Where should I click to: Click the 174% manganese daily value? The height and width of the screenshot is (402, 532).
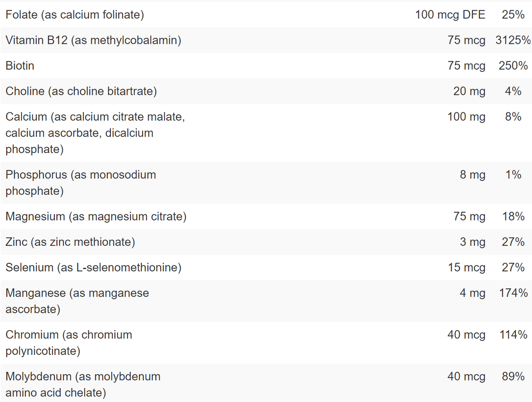[513, 293]
